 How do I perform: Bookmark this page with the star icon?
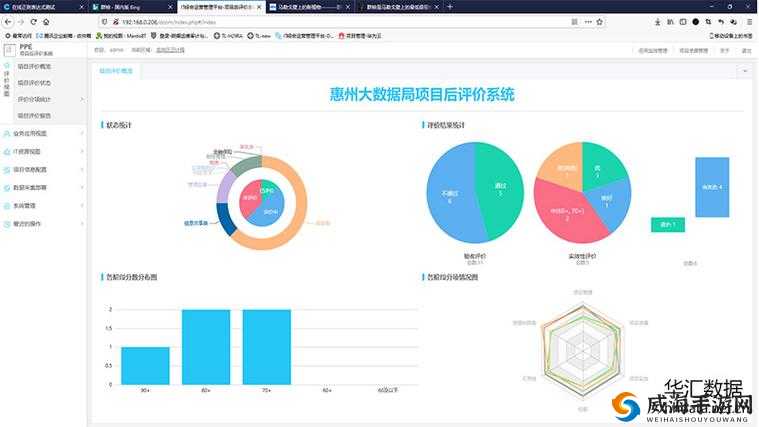tap(600, 22)
